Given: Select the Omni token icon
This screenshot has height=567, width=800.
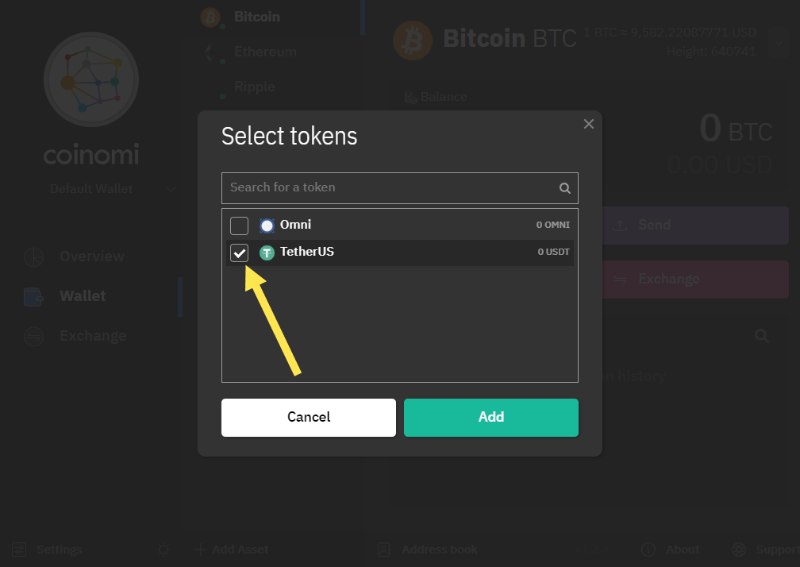Looking at the screenshot, I should [x=267, y=226].
